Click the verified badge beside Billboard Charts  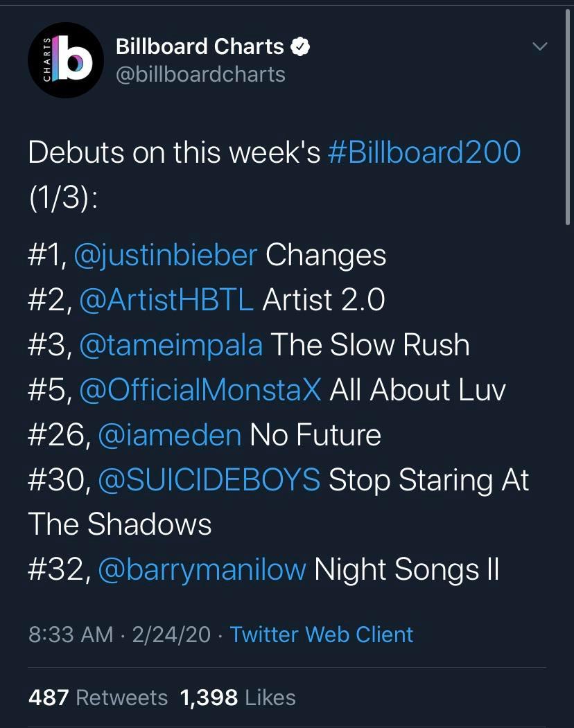click(x=299, y=47)
